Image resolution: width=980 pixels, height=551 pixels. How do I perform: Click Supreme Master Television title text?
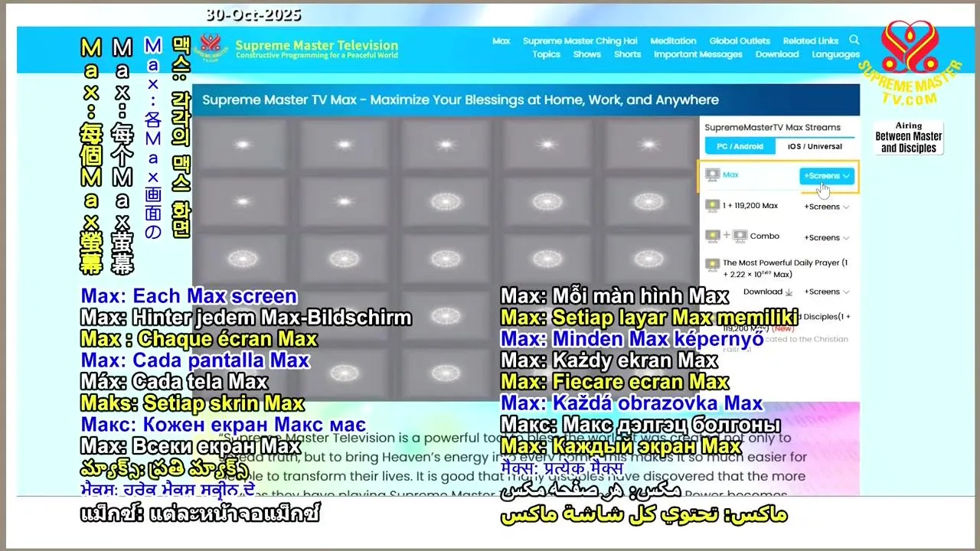click(x=317, y=45)
